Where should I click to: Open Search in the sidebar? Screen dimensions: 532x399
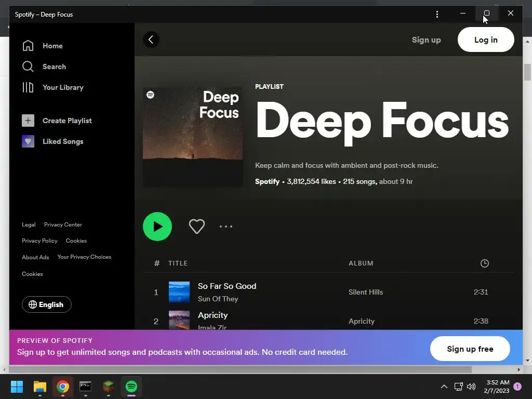tap(54, 66)
